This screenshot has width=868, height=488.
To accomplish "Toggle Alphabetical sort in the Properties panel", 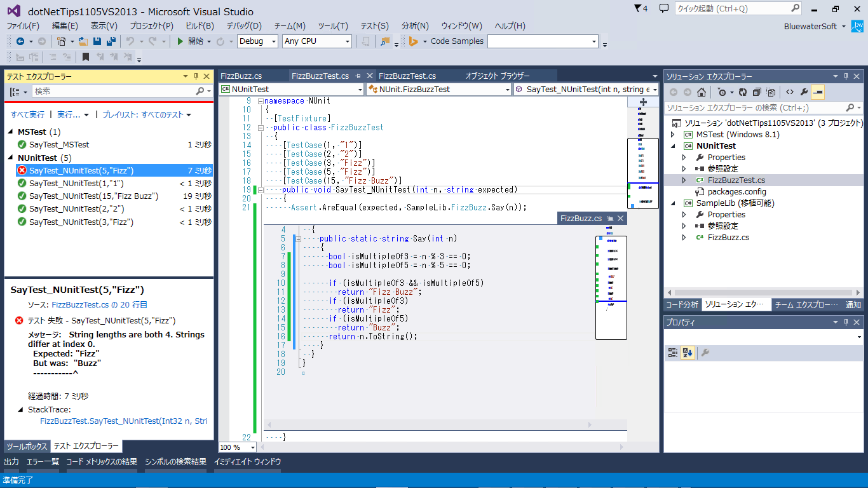I will point(687,353).
